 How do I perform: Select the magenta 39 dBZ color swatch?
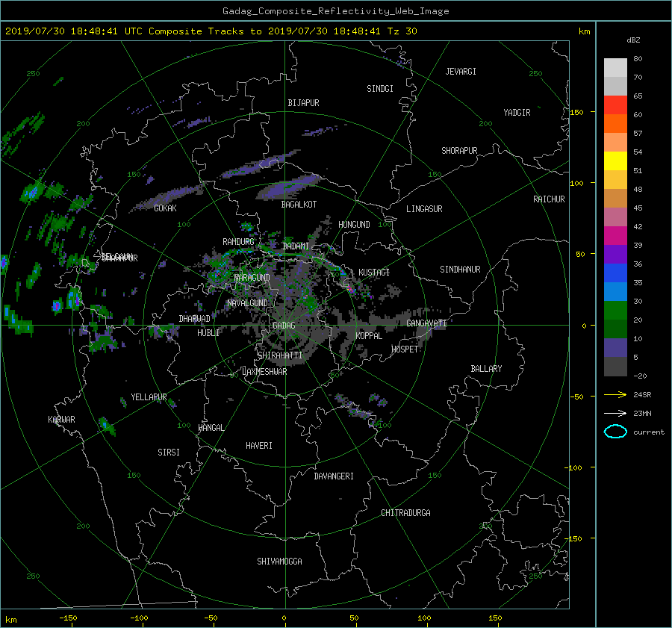click(x=615, y=235)
